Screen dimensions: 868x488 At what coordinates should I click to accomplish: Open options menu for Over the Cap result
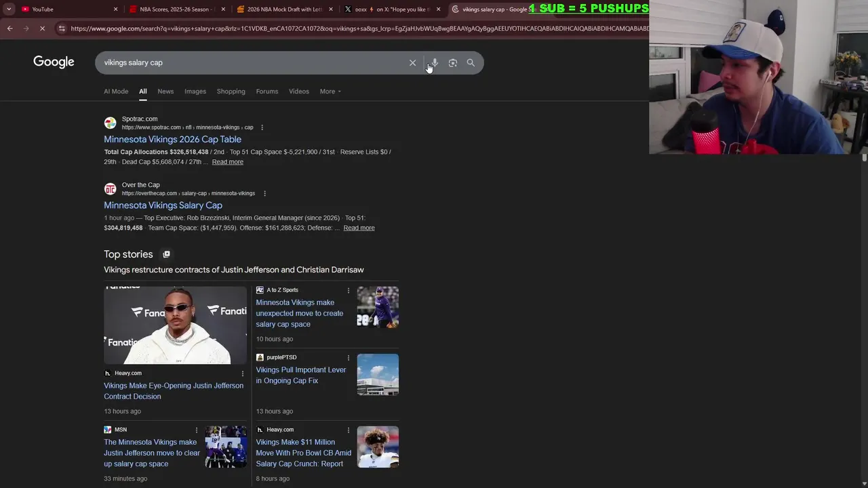tap(264, 193)
